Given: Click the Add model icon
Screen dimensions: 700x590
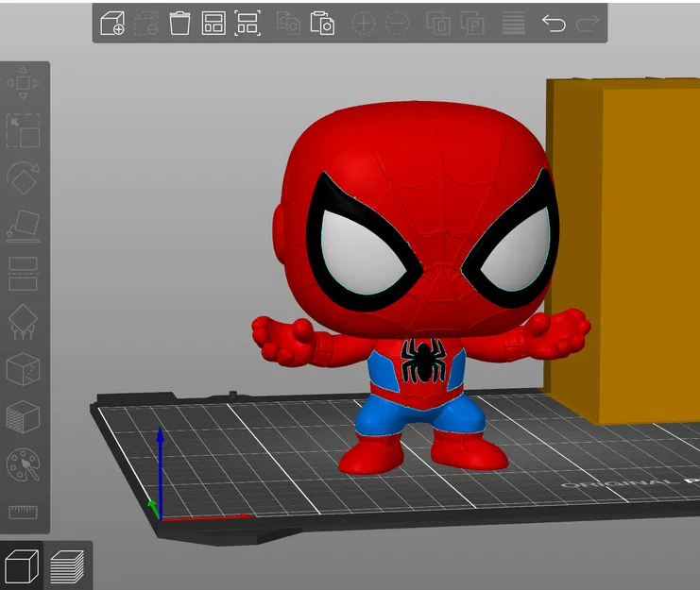Looking at the screenshot, I should point(112,24).
